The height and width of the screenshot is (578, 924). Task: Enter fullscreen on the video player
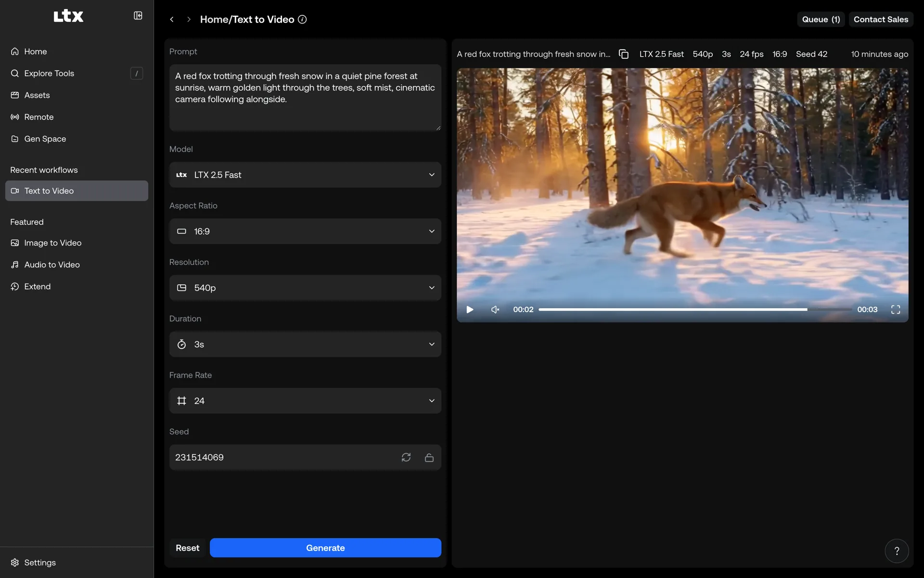pyautogui.click(x=896, y=309)
